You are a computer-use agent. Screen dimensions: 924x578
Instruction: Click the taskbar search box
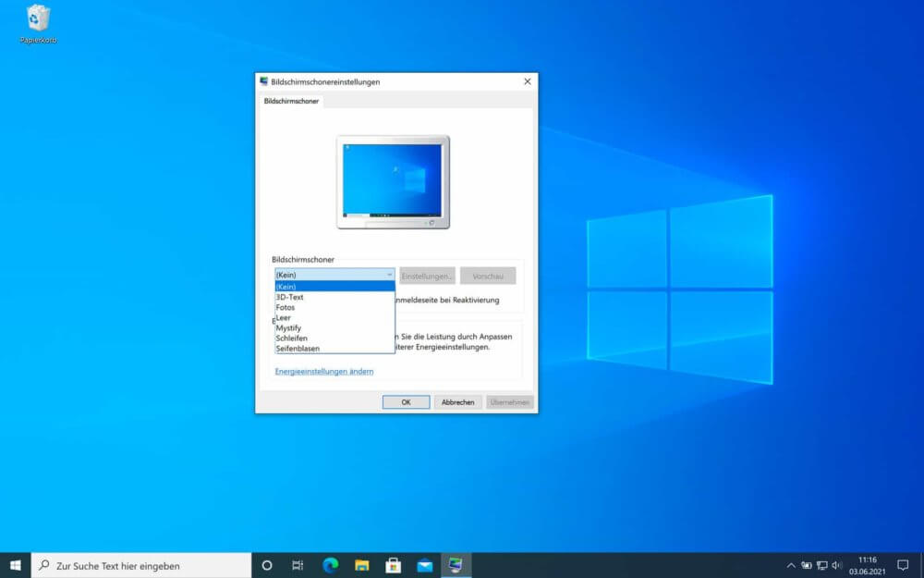[141, 566]
